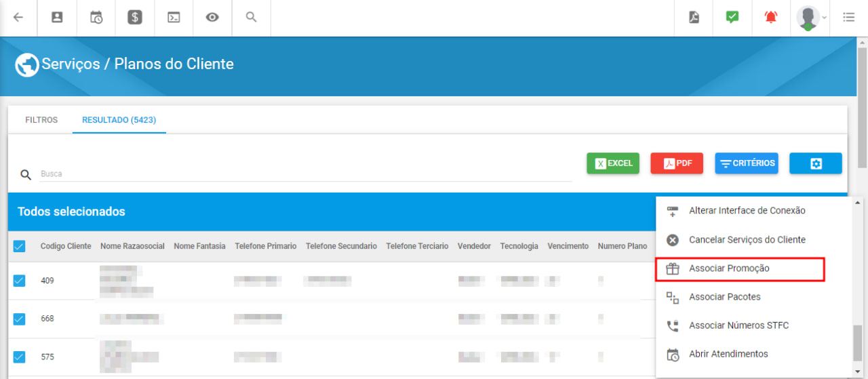Click the blue gear settings button
The height and width of the screenshot is (379, 868).
coord(816,163)
